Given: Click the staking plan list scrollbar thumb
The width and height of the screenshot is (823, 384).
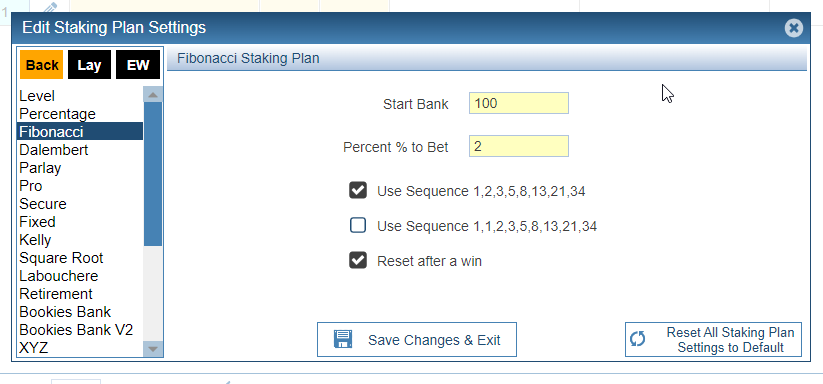Looking at the screenshot, I should tap(153, 174).
